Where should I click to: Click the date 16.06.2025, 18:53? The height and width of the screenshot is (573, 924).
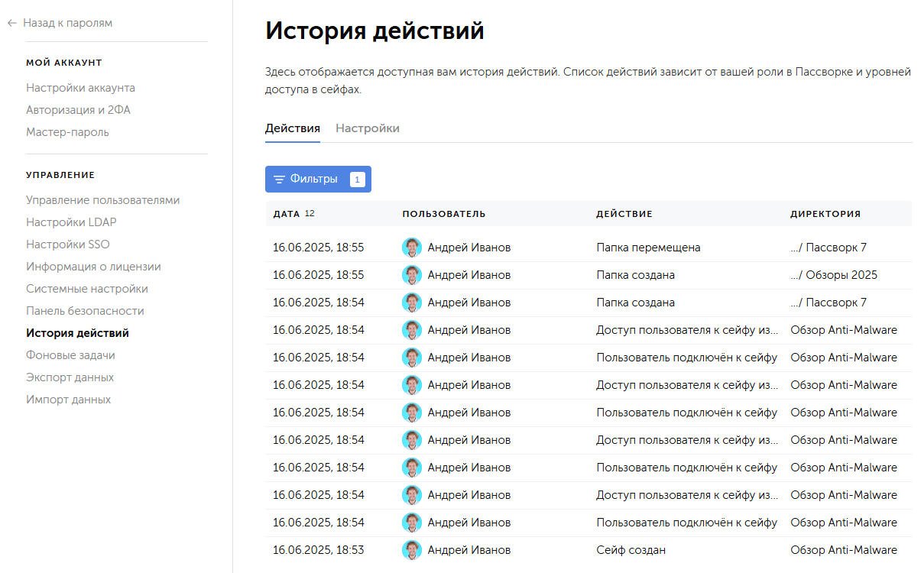click(318, 550)
